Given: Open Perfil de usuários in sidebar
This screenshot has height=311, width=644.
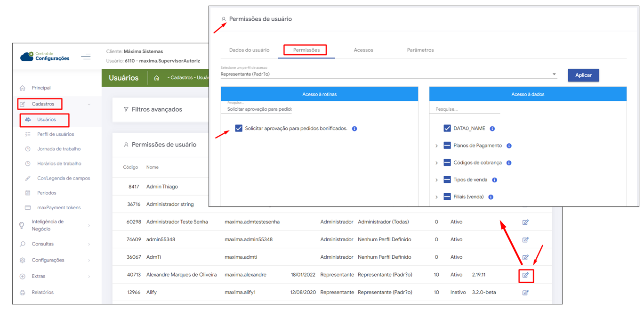Looking at the screenshot, I should click(x=56, y=134).
